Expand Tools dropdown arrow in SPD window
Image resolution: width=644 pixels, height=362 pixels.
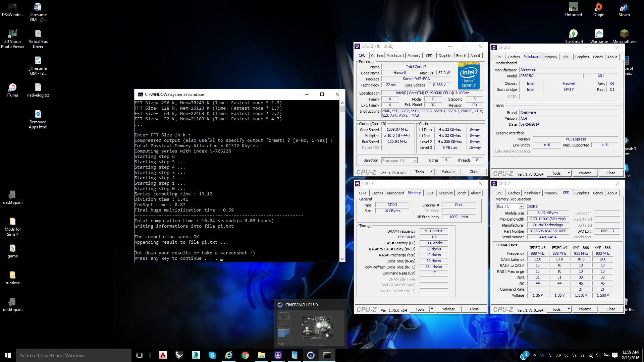[569, 309]
